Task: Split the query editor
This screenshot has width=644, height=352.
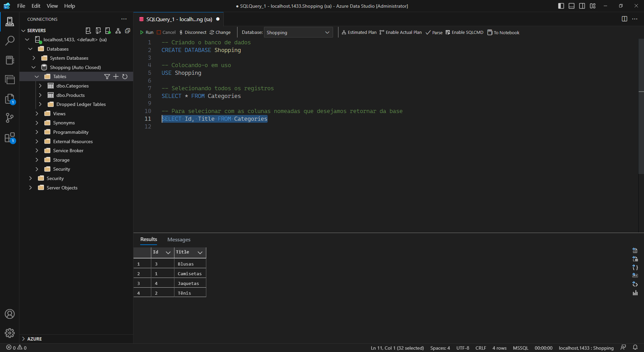Action: [625, 19]
